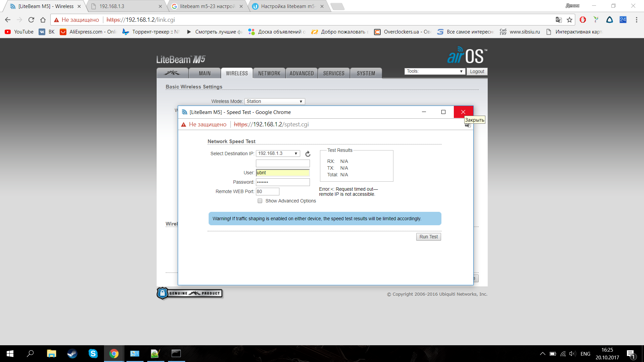Switch to the WIRELESS tab
Image resolution: width=644 pixels, height=362 pixels.
tap(237, 73)
